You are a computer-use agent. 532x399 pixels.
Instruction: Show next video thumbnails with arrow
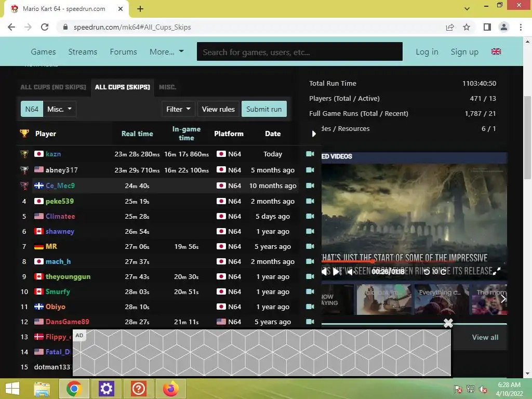[503, 299]
